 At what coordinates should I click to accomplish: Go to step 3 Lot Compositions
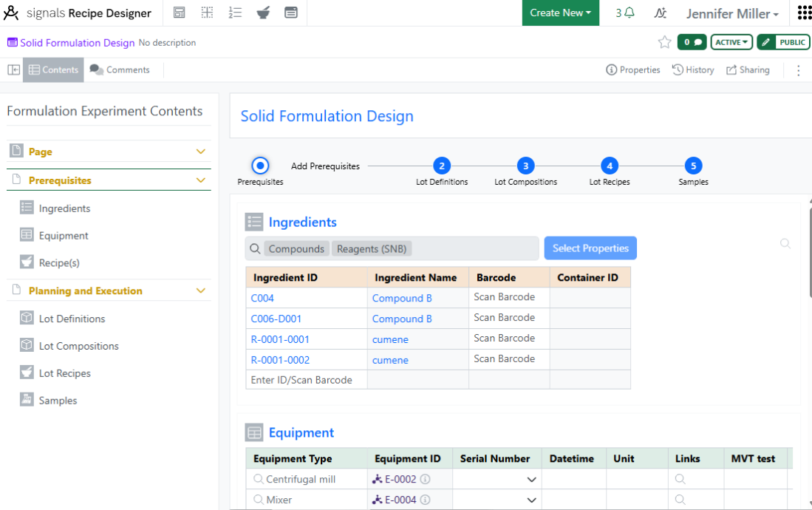click(x=525, y=166)
